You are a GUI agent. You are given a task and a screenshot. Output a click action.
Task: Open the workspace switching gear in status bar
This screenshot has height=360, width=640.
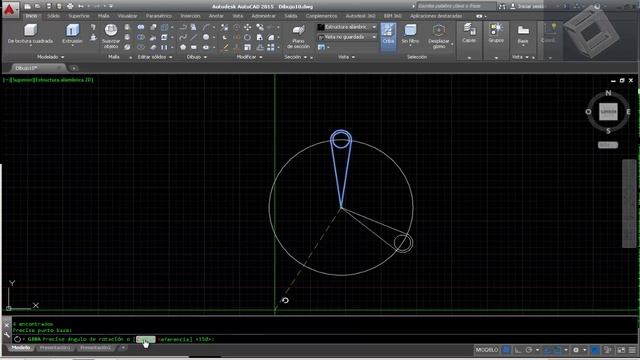coord(576,350)
